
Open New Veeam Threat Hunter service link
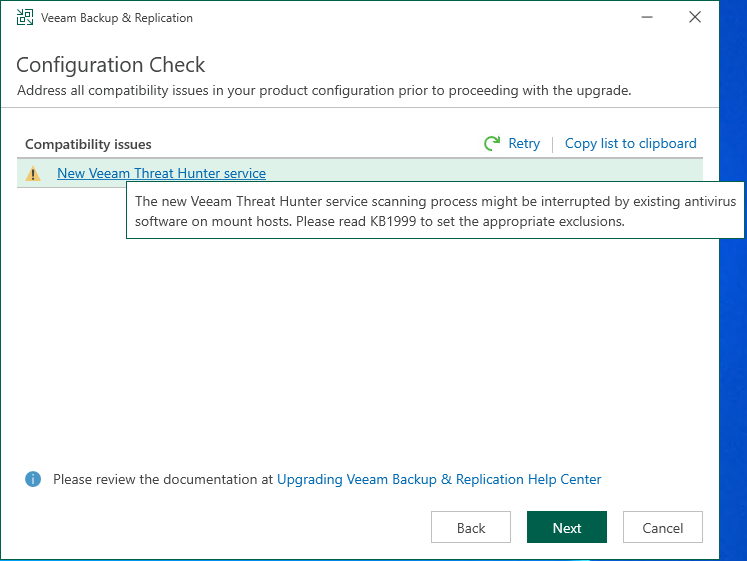(162, 173)
